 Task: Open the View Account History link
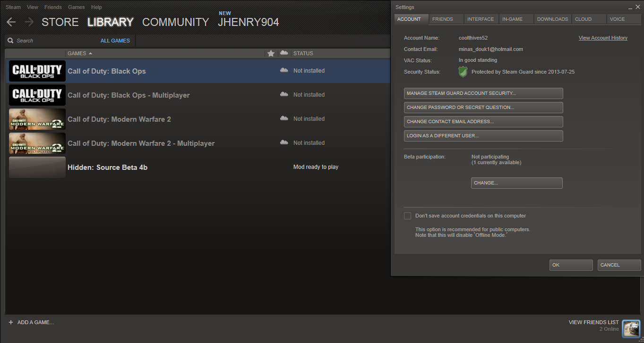pos(603,38)
